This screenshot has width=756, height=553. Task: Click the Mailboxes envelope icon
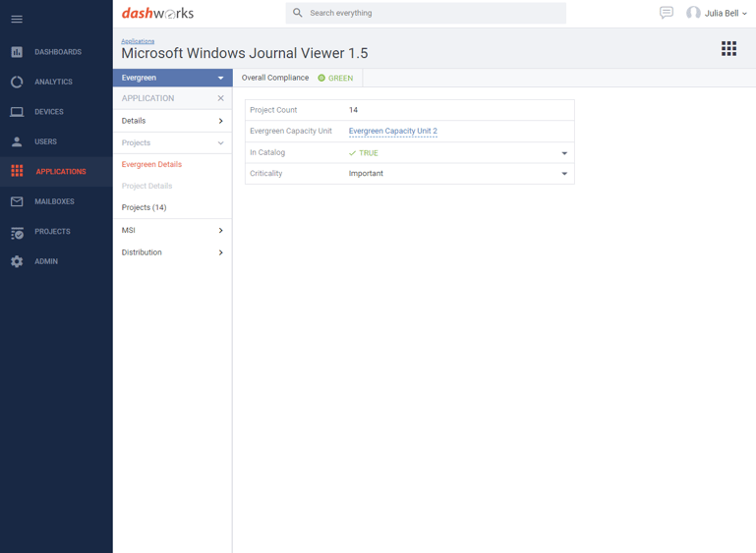17,201
